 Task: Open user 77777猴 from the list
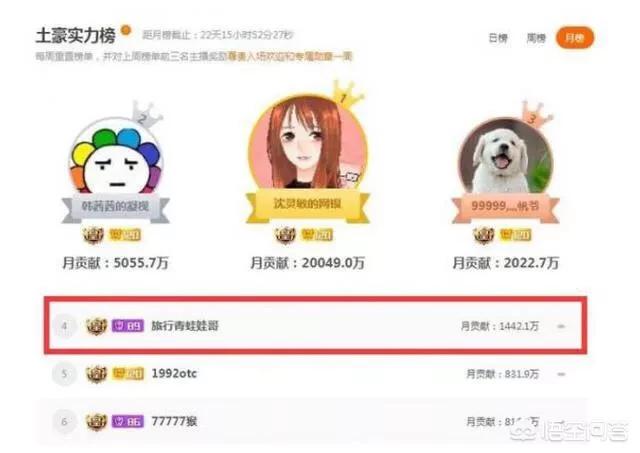click(x=174, y=421)
